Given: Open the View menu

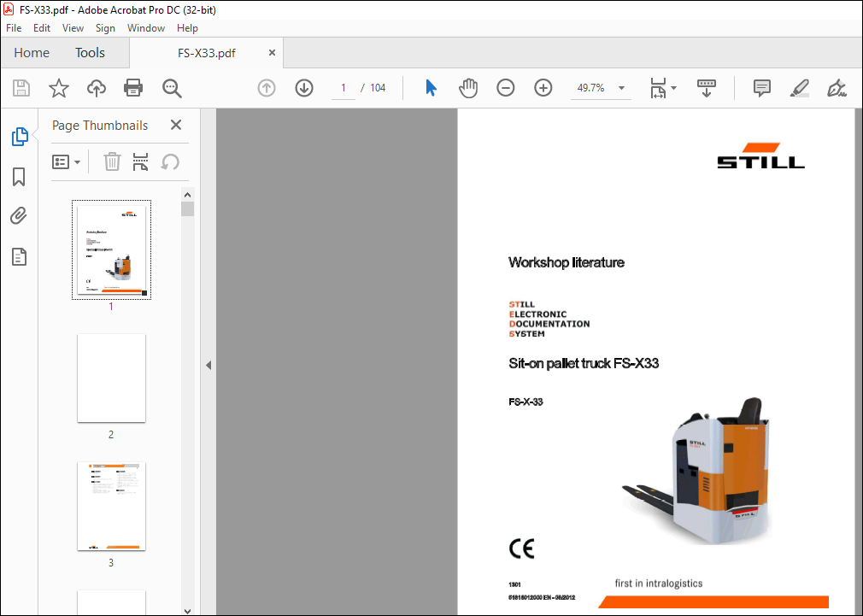Looking at the screenshot, I should (x=73, y=28).
